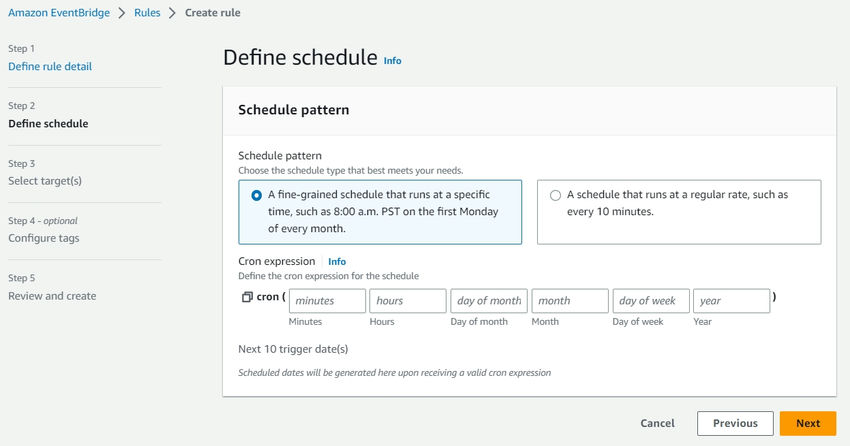Open the Define rule detail step

pyautogui.click(x=50, y=66)
